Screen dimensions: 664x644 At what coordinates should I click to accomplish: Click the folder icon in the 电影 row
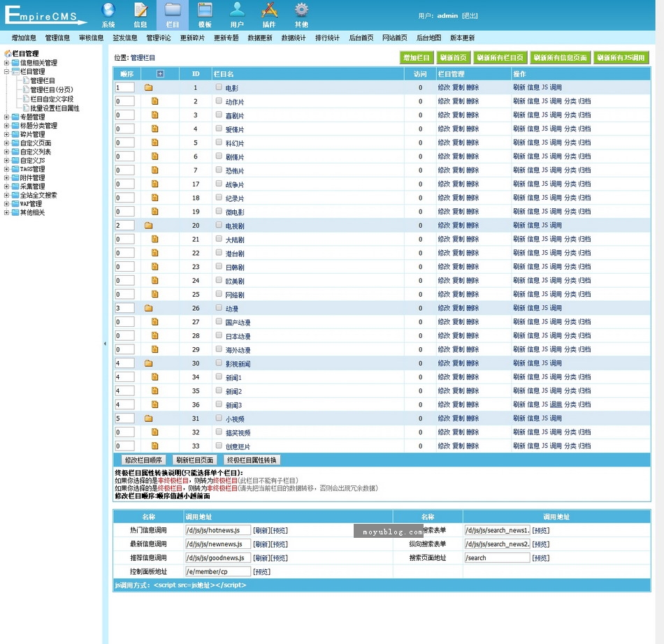148,87
